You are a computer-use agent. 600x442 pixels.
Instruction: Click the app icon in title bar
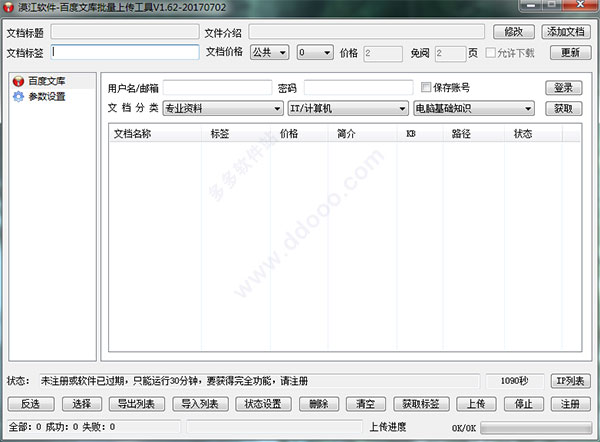pos(8,7)
